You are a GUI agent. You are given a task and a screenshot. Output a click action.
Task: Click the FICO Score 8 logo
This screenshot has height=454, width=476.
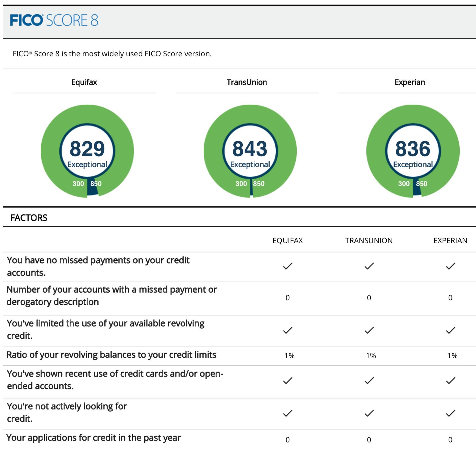[x=54, y=20]
